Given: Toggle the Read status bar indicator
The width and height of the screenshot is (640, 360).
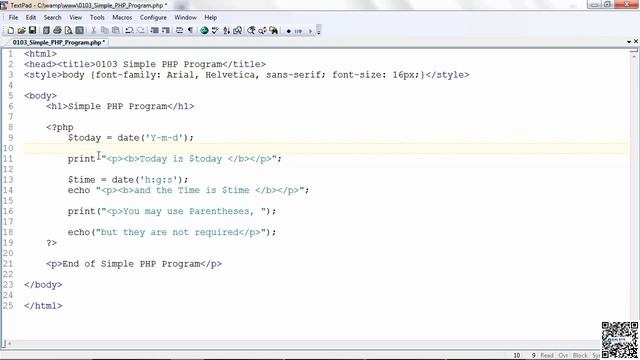Looking at the screenshot, I should pyautogui.click(x=547, y=356).
